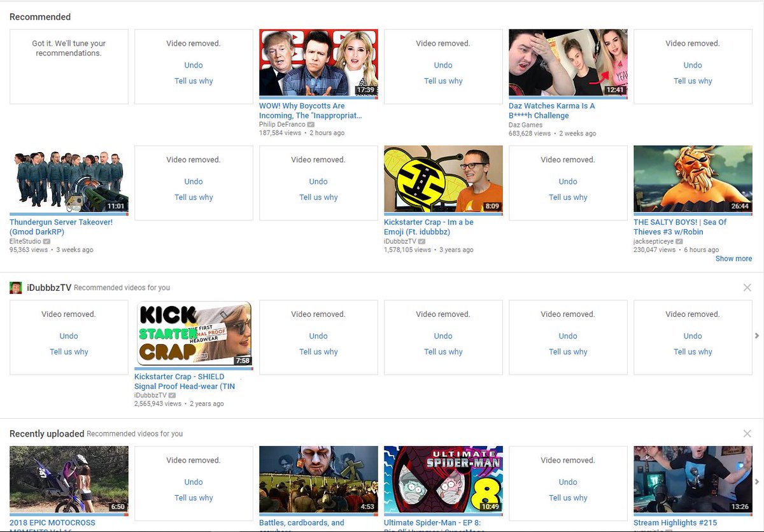This screenshot has height=532, width=764.
Task: Undo removal in card between Emoji and Salty Boys
Action: (568, 181)
